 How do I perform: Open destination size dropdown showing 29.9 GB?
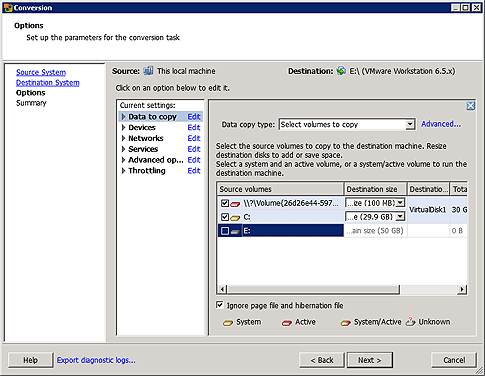pyautogui.click(x=400, y=217)
